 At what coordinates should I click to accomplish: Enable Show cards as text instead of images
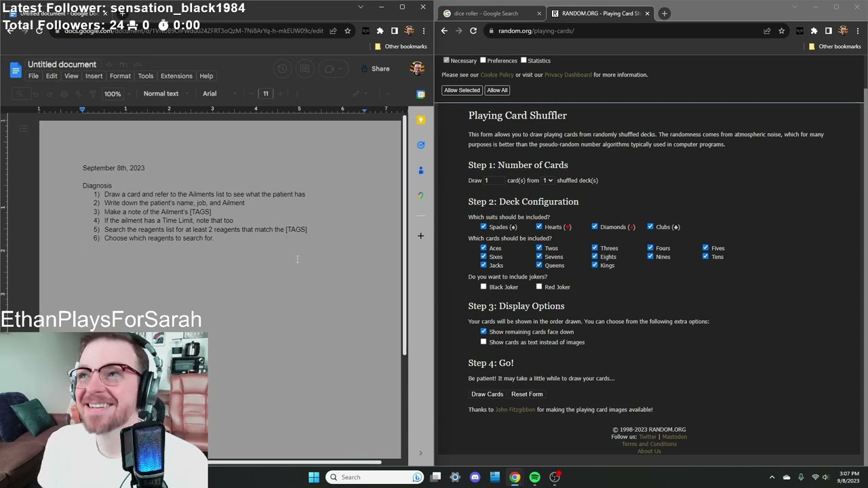(x=484, y=342)
